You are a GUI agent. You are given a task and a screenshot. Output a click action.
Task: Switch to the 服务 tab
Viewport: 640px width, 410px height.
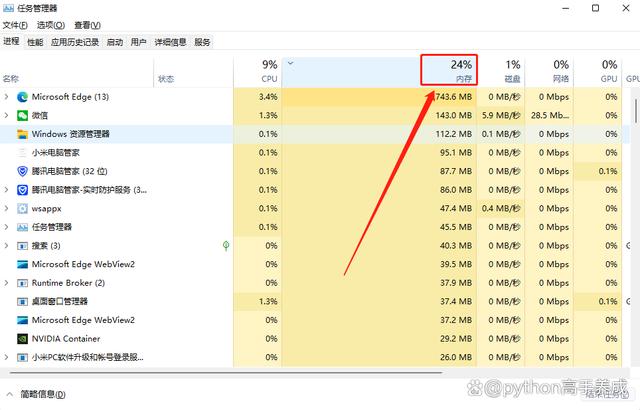[202, 42]
